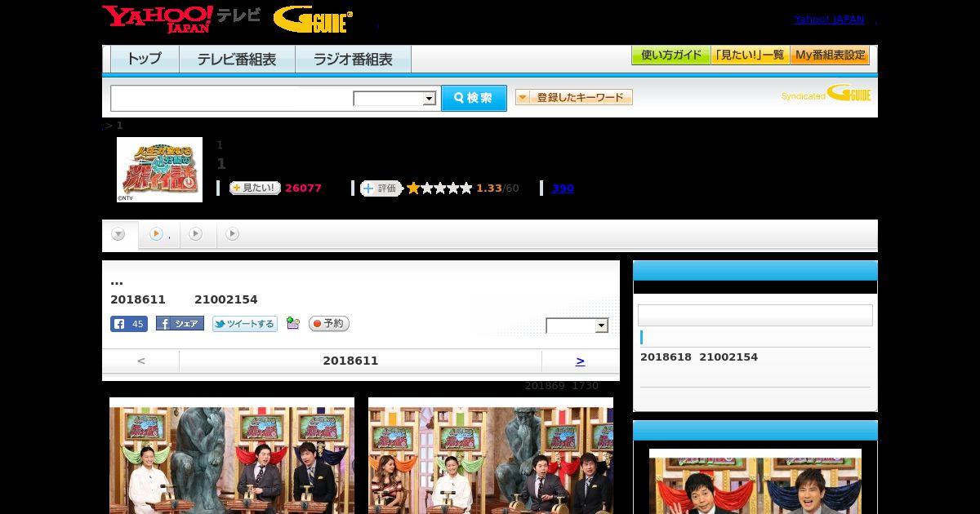Screen dimensions: 980x514
Task: Open the G-Guide logo in header
Action: click(x=313, y=19)
